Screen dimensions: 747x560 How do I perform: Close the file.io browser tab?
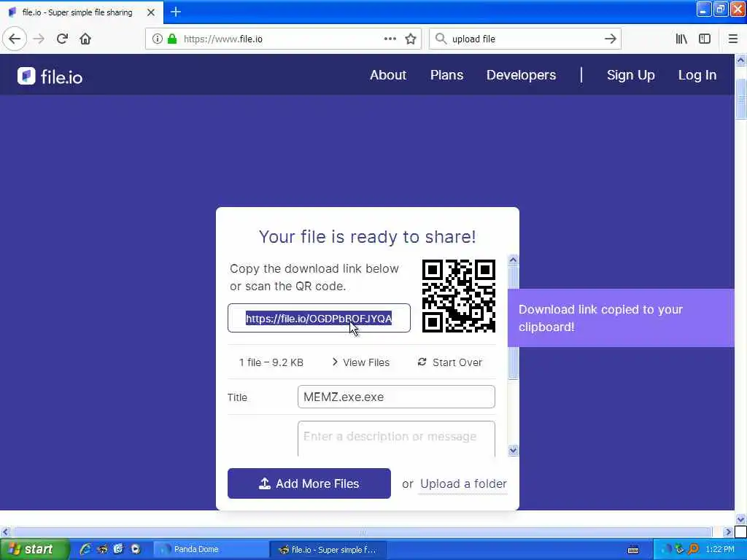[150, 12]
